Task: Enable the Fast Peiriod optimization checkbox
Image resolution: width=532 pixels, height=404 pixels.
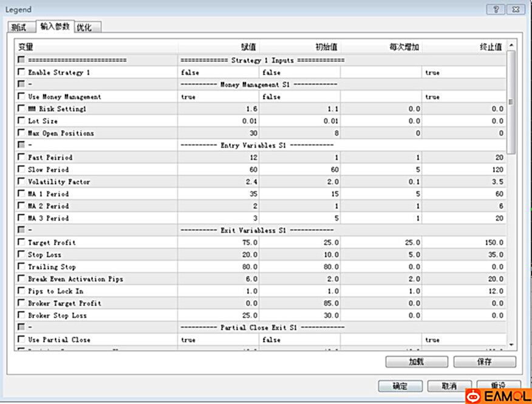Action: [x=22, y=157]
